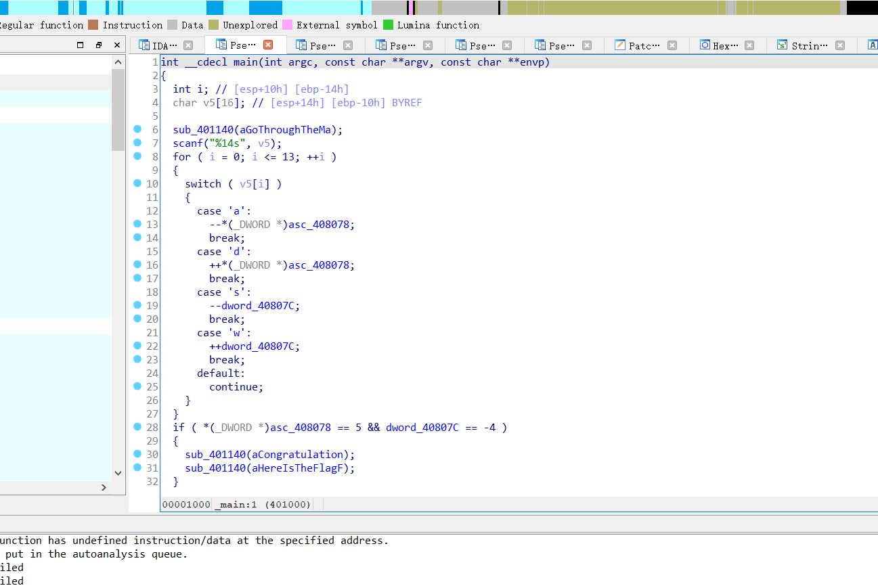Click left panel scrollbar up arrow
This screenshot has width=878, height=588.
[x=118, y=62]
